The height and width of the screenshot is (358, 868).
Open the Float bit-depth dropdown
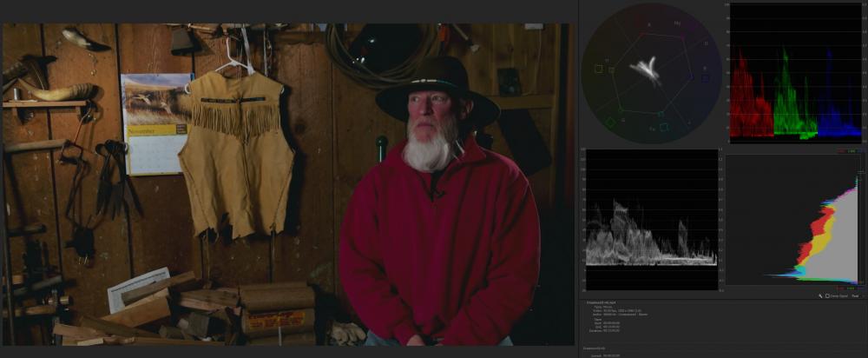click(x=856, y=295)
